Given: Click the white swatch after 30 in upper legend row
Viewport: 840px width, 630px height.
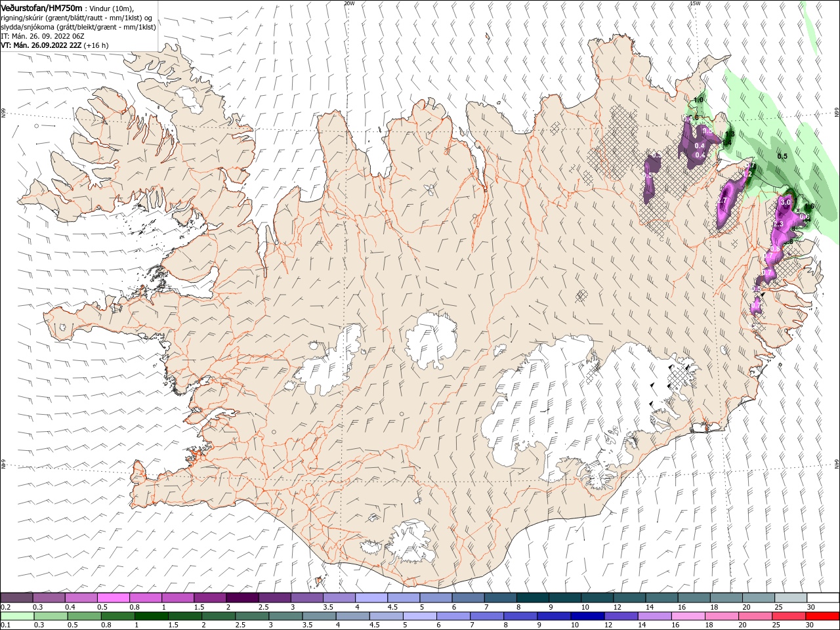Looking at the screenshot, I should point(823,598).
